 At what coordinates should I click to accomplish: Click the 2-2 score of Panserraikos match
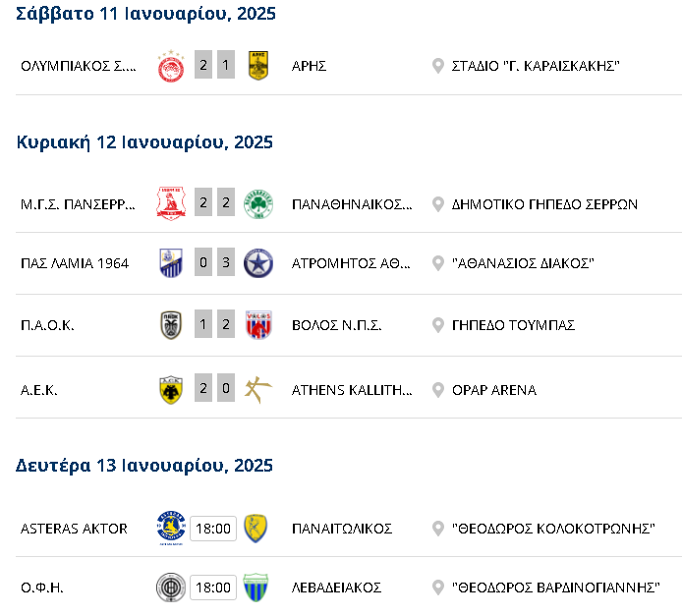coord(214,202)
